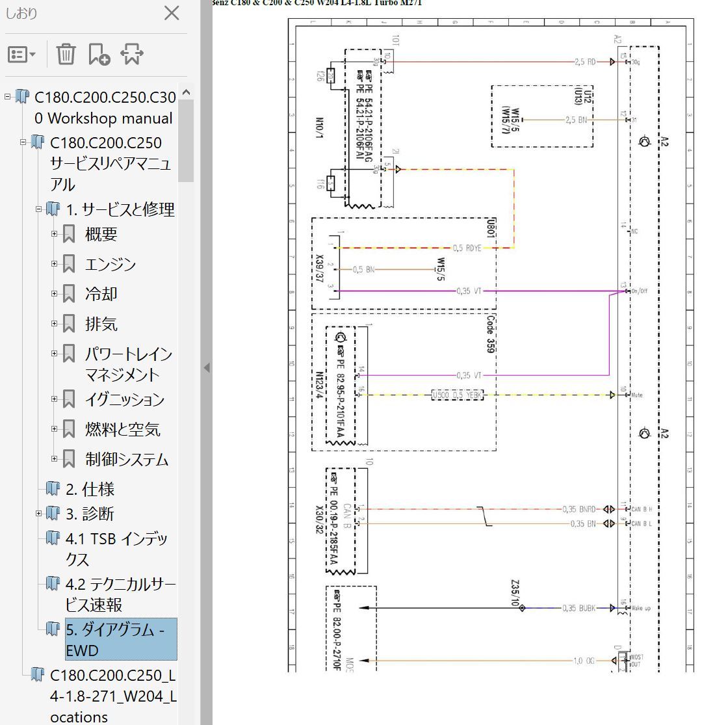This screenshot has width=728, height=725.
Task: Click the book icon beside 5. ダイアグラム - EWD
Action: tap(53, 629)
